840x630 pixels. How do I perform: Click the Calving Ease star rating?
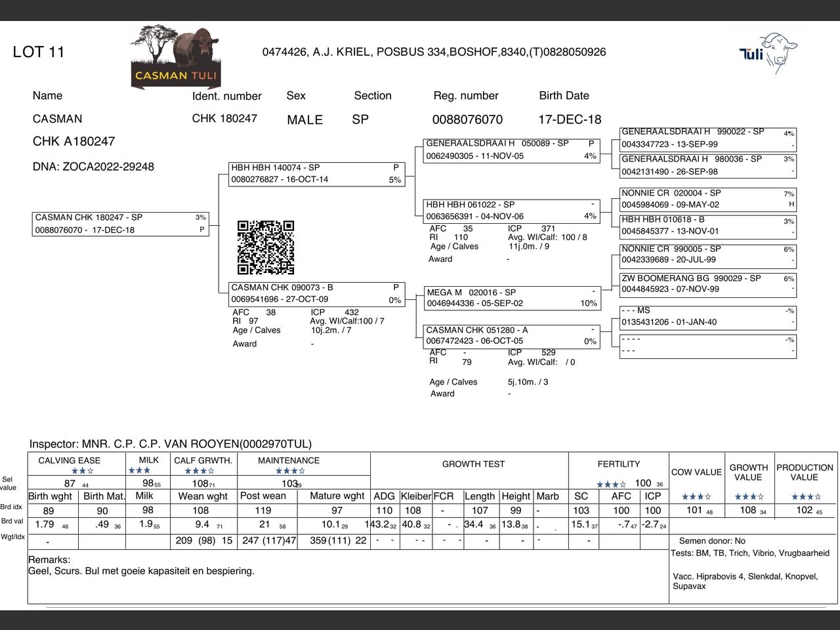coord(83,471)
